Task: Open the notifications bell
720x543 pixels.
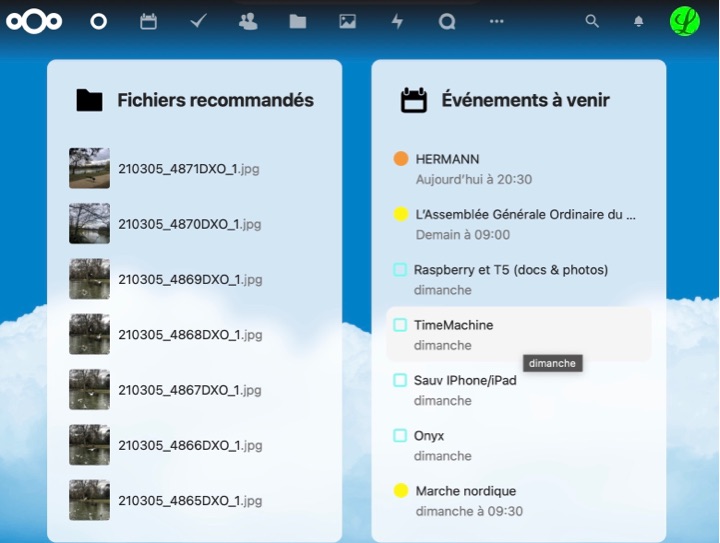Action: click(639, 21)
